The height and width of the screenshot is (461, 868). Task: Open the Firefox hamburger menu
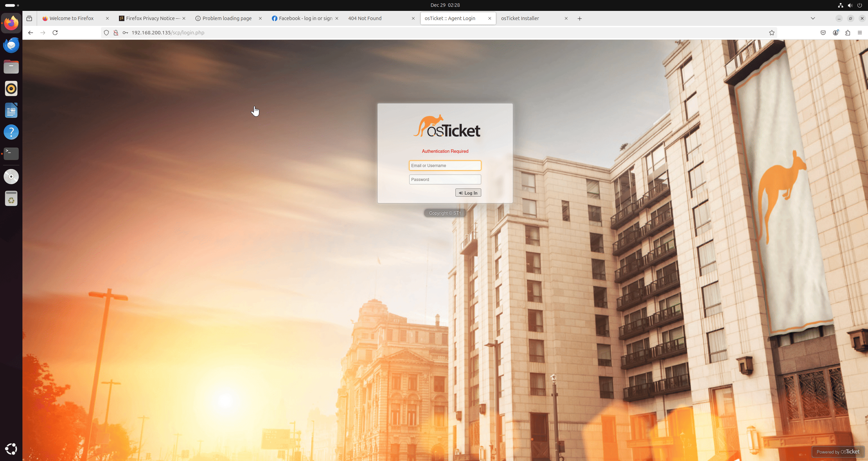coord(860,33)
